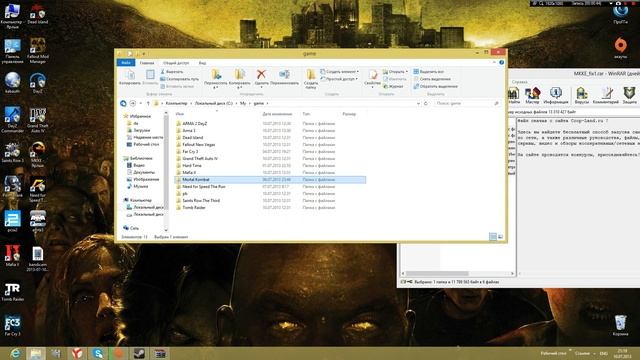640x360 pixels.
Task: Click Select all (Выделить все) in the ribbon
Action: 429,72
